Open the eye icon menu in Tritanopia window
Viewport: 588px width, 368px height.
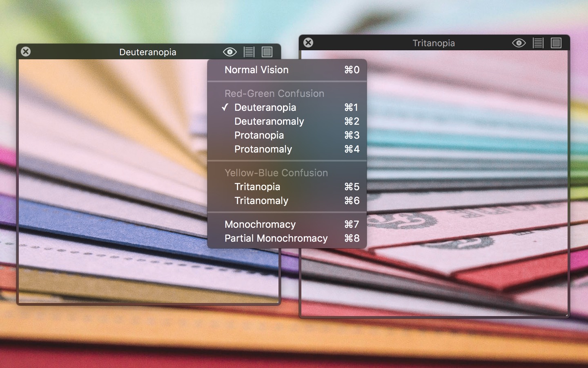[x=519, y=43]
